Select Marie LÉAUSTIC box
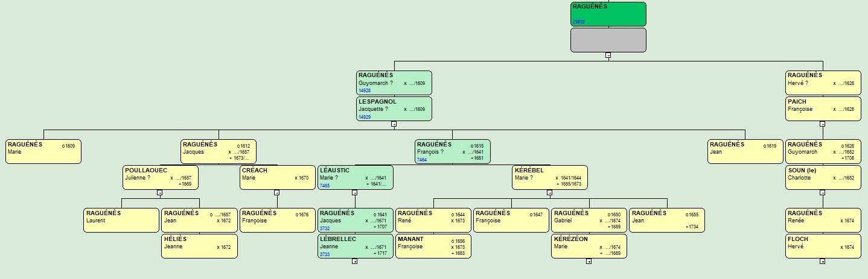This screenshot has width=868, height=279. coord(356,178)
